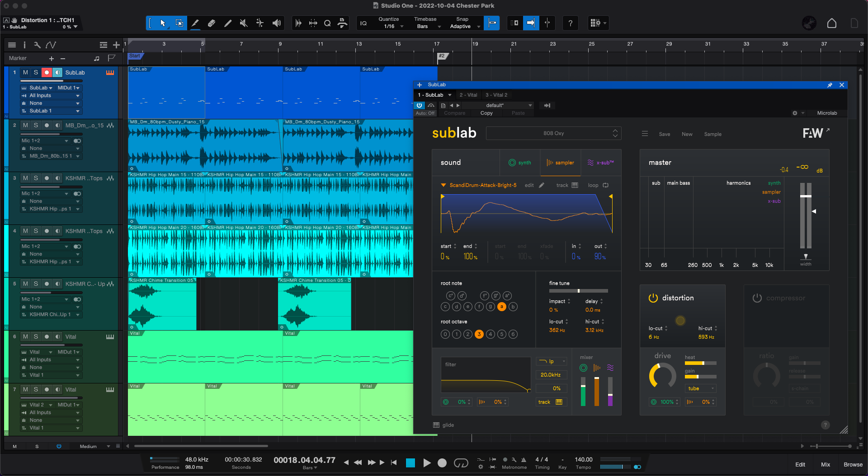Select root note b
Image resolution: width=868 pixels, height=476 pixels.
[513, 307]
